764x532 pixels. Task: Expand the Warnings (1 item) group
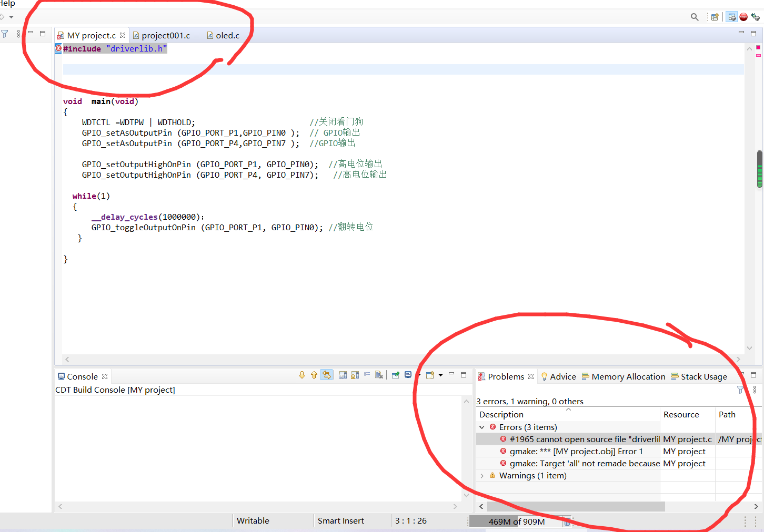pos(482,476)
